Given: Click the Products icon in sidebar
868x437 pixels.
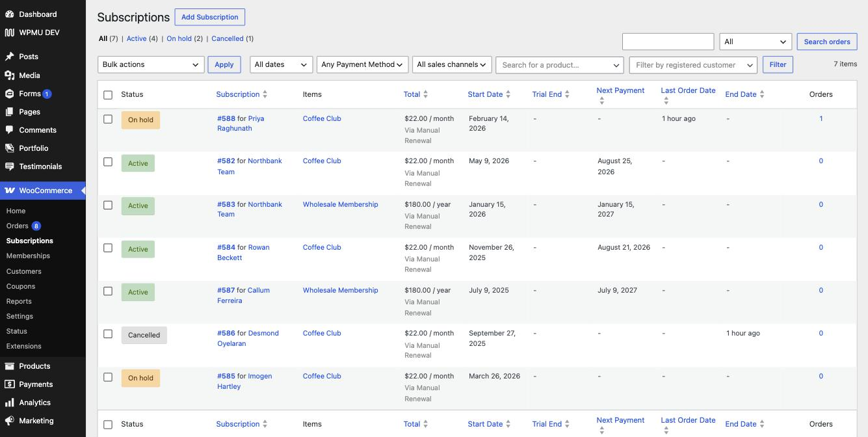Looking at the screenshot, I should [x=10, y=366].
